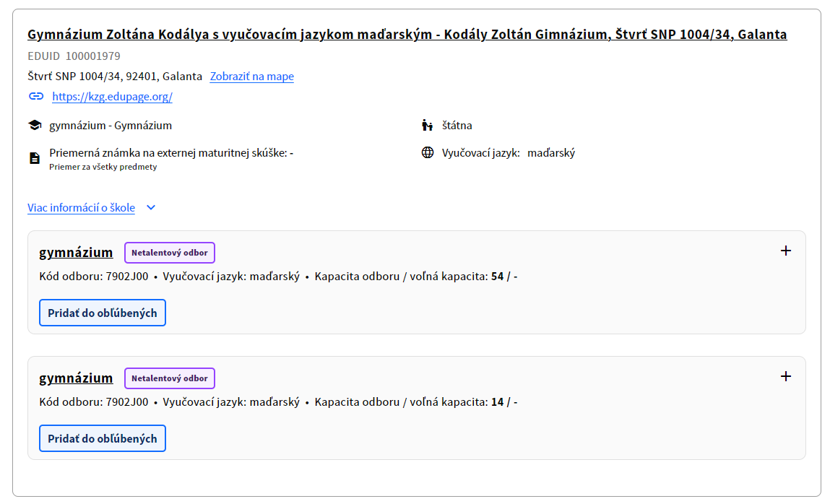Screen dimensions: 830x504
Task: Visit the kzg.edupage.org website link
Action: click(111, 96)
